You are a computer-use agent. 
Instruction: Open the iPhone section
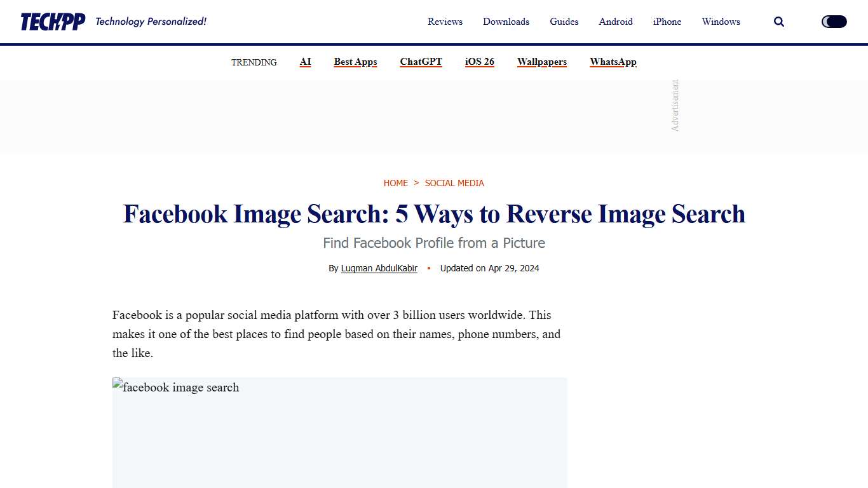(667, 21)
